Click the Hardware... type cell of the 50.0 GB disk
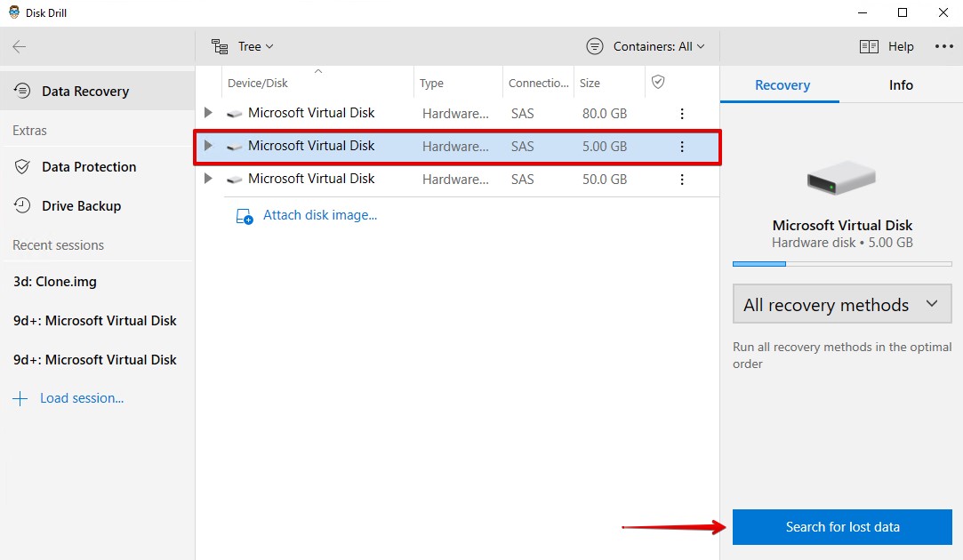963x560 pixels. [455, 180]
